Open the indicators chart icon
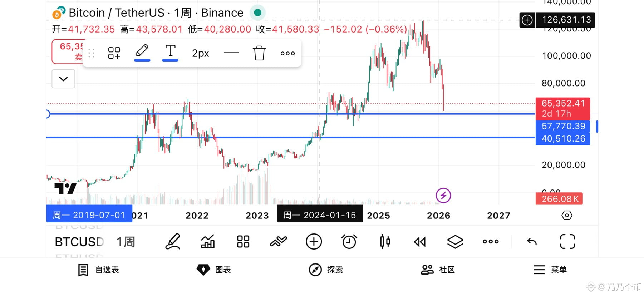This screenshot has height=296, width=644. tap(208, 242)
